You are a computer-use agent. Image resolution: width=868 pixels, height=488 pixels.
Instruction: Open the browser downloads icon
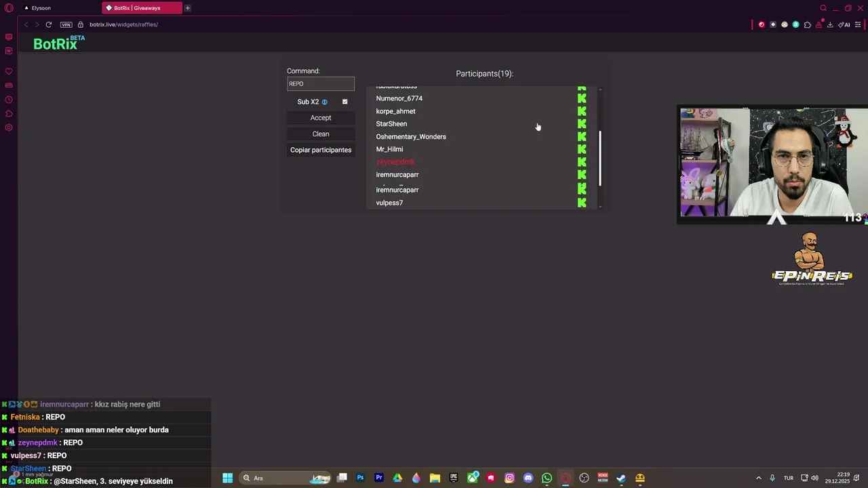[830, 24]
